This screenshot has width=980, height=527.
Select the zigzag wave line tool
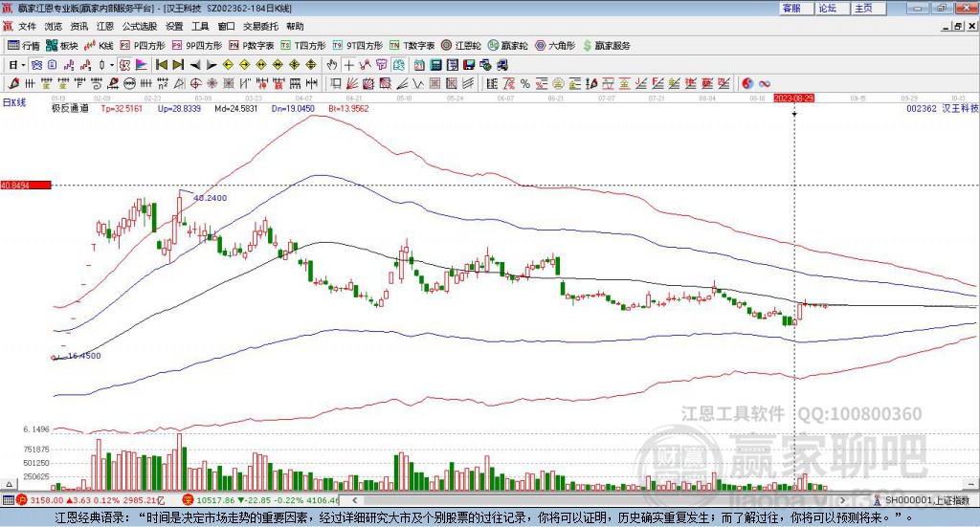point(418,83)
